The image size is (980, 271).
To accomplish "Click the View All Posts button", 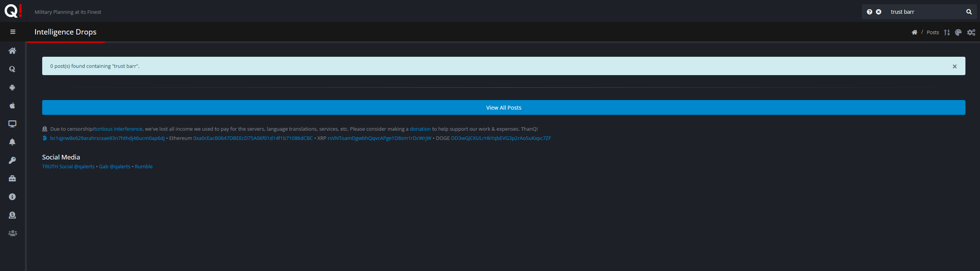I will (x=504, y=108).
